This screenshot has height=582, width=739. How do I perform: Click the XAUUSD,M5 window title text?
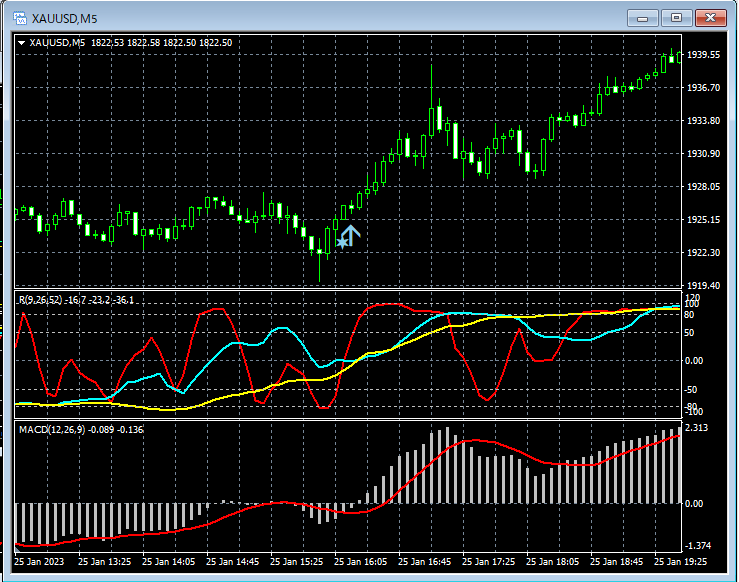65,17
